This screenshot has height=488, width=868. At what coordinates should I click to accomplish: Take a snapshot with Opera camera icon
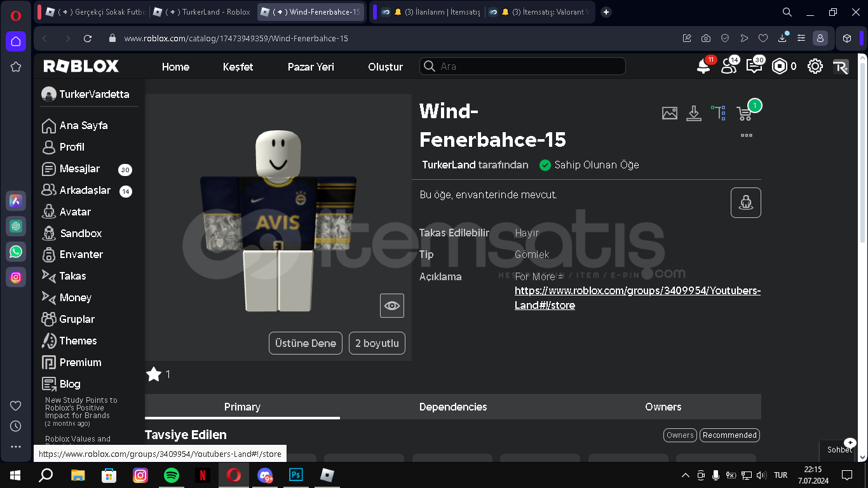click(706, 38)
